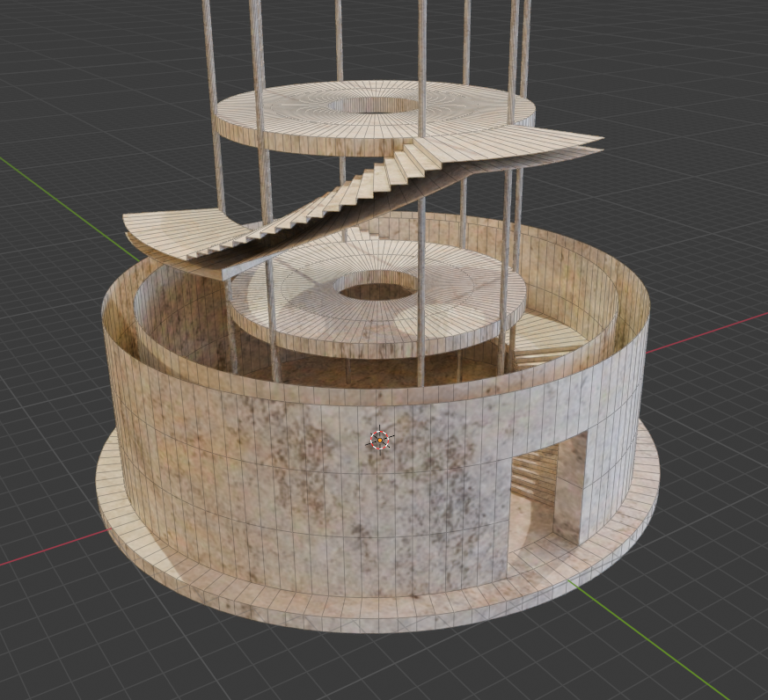
Task: Select the spiral staircase steps in the viewport
Action: point(313,203)
